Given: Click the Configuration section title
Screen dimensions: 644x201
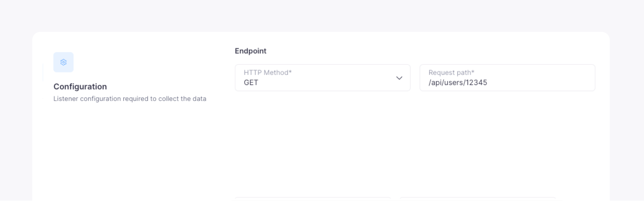Looking at the screenshot, I should coord(80,87).
